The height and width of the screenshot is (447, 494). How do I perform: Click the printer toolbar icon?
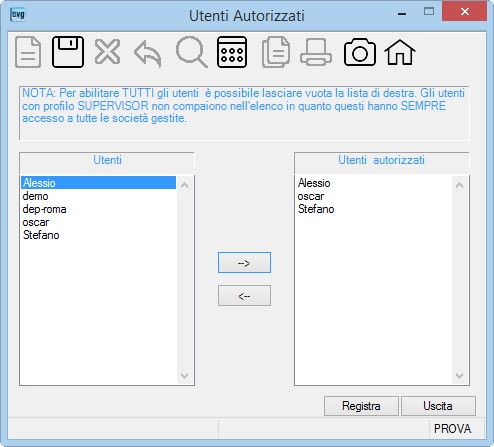click(x=316, y=52)
